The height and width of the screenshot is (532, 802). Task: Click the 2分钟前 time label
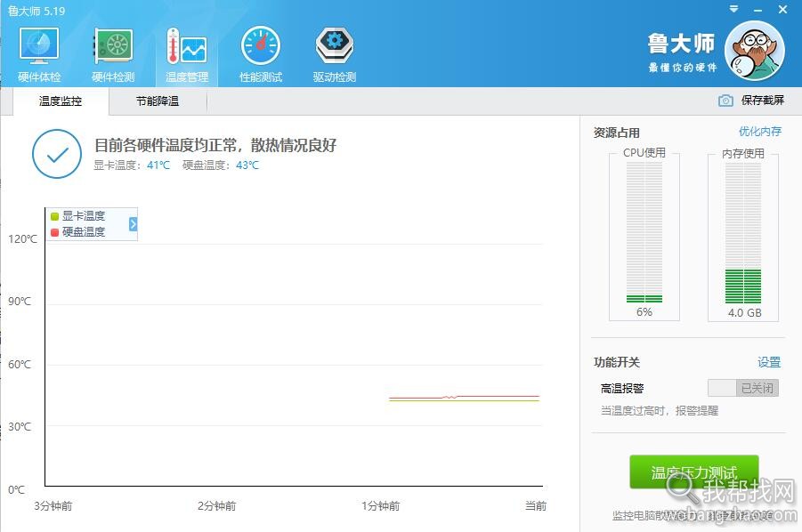pos(217,506)
